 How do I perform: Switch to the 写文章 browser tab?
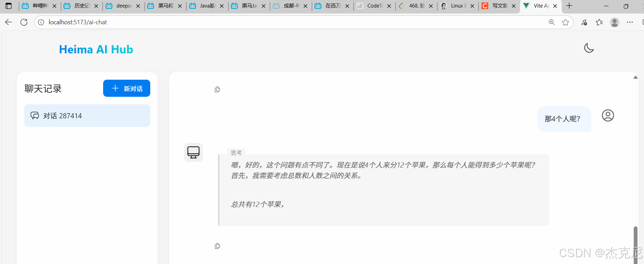click(x=499, y=6)
